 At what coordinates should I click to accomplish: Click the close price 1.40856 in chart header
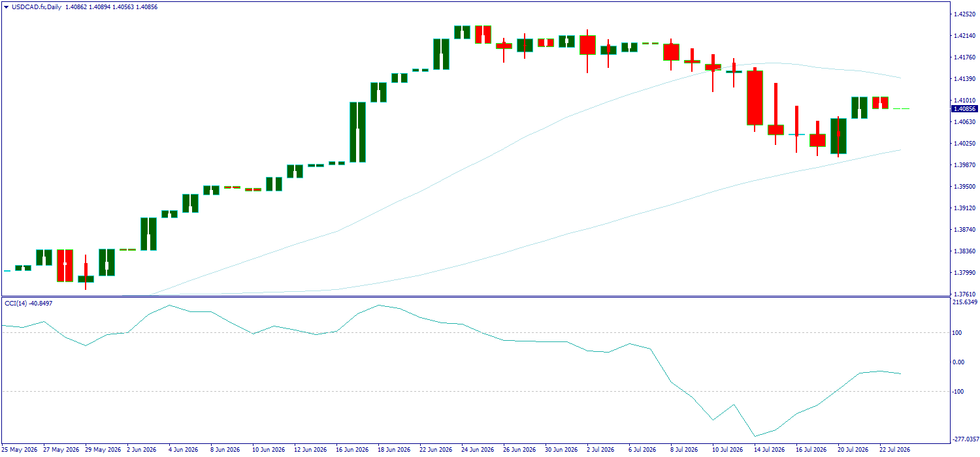(x=147, y=7)
